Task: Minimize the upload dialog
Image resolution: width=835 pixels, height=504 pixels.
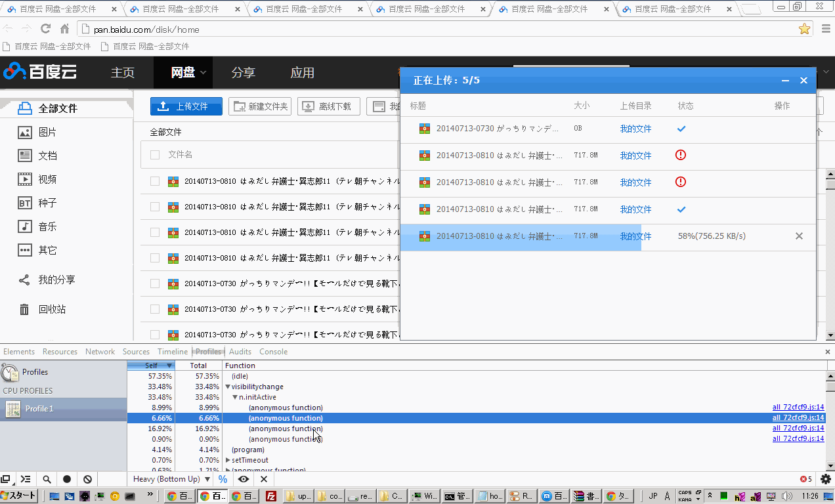Action: [x=785, y=81]
